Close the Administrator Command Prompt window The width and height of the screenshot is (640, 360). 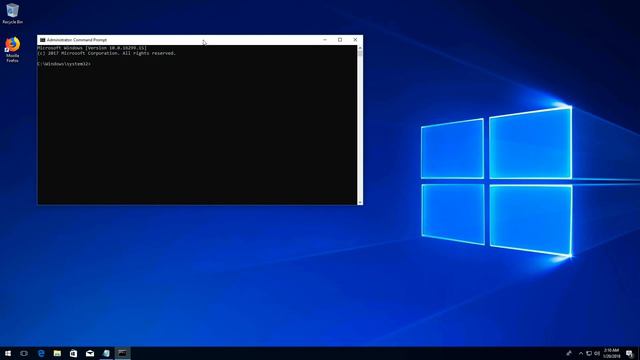coord(355,40)
